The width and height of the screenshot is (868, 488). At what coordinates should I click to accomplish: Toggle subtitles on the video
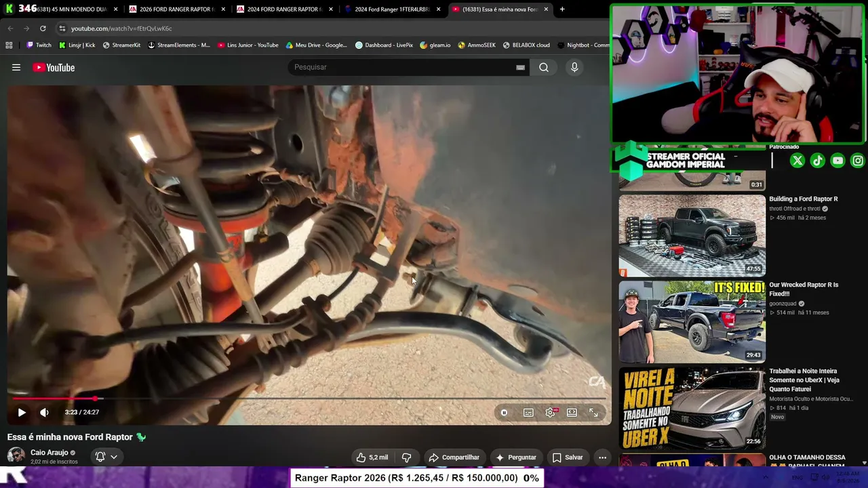click(528, 412)
